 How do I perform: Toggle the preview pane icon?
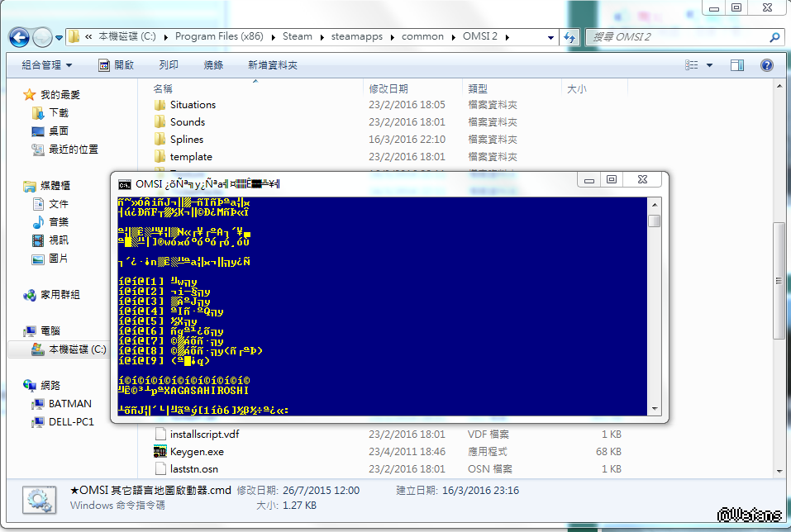(x=737, y=65)
